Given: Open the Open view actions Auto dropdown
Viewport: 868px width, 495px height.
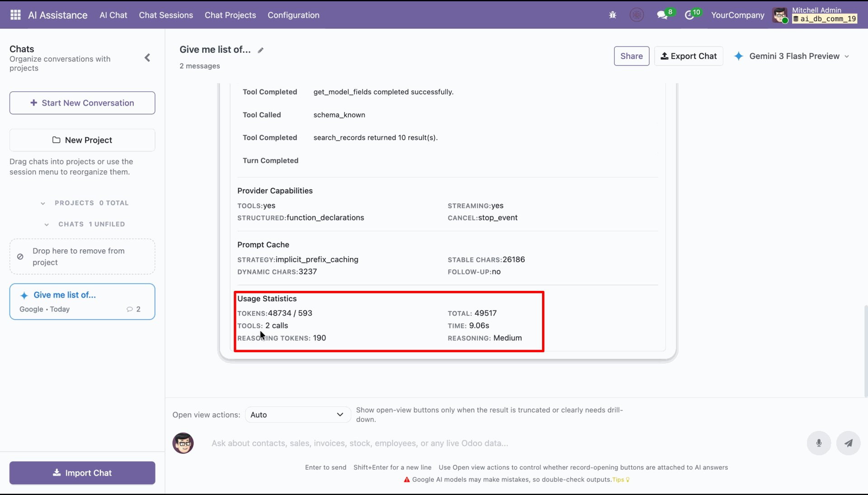Looking at the screenshot, I should coord(297,415).
